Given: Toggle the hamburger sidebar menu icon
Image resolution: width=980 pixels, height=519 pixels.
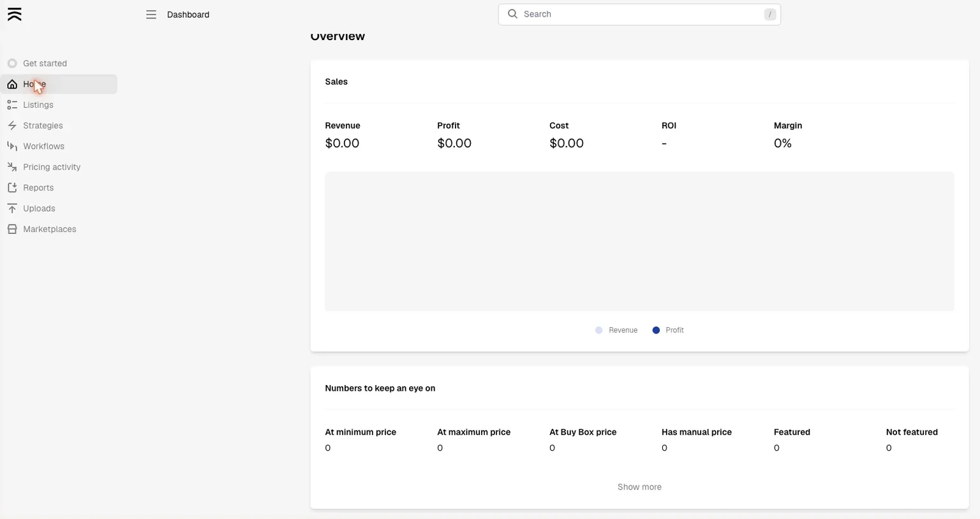Looking at the screenshot, I should (151, 15).
